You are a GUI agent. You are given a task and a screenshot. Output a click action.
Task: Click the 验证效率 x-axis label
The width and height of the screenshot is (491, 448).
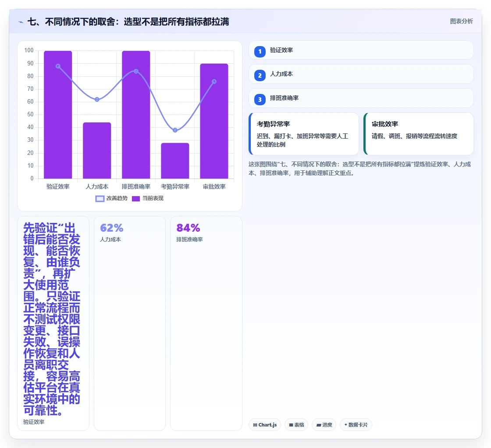pos(58,186)
